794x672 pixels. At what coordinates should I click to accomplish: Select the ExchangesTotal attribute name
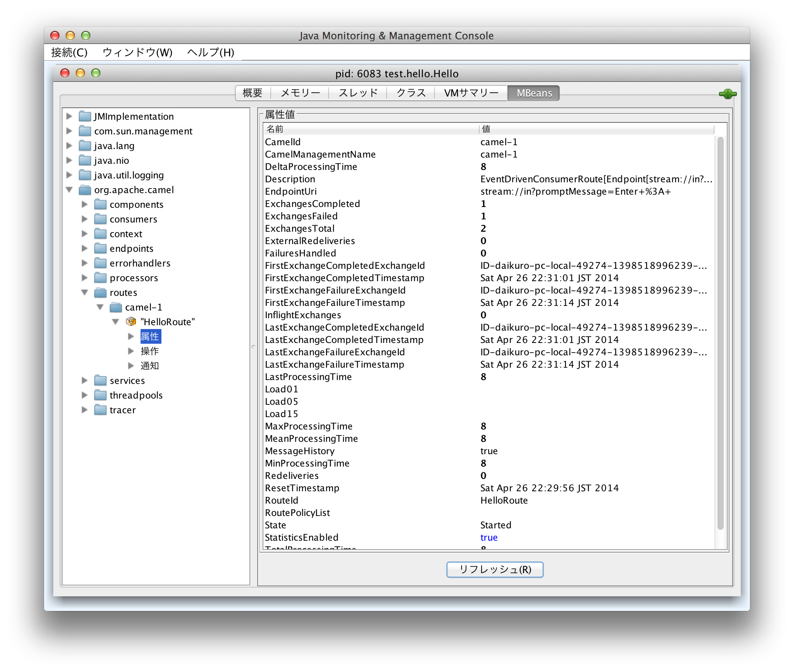coord(300,228)
